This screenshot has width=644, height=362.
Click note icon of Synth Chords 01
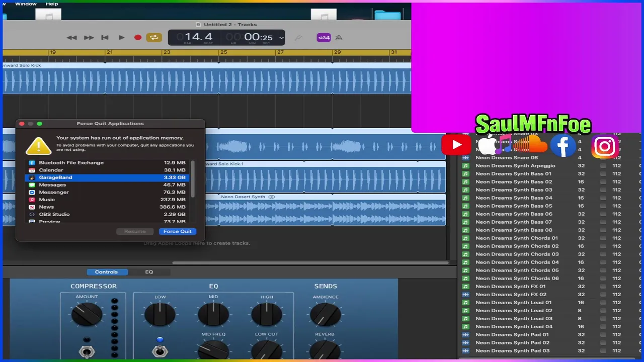[x=465, y=238]
